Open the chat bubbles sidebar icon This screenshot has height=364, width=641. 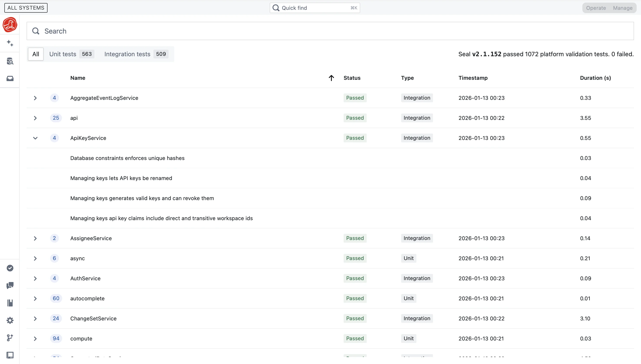(10, 286)
